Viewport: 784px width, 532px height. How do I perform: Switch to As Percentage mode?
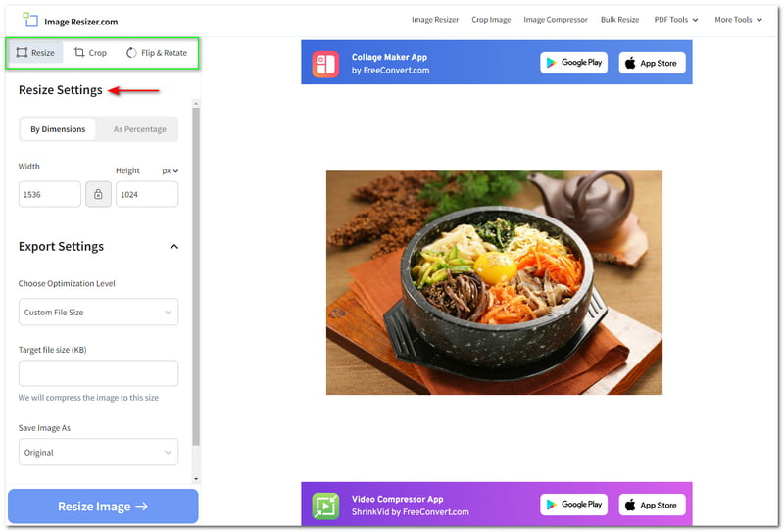[x=138, y=129]
